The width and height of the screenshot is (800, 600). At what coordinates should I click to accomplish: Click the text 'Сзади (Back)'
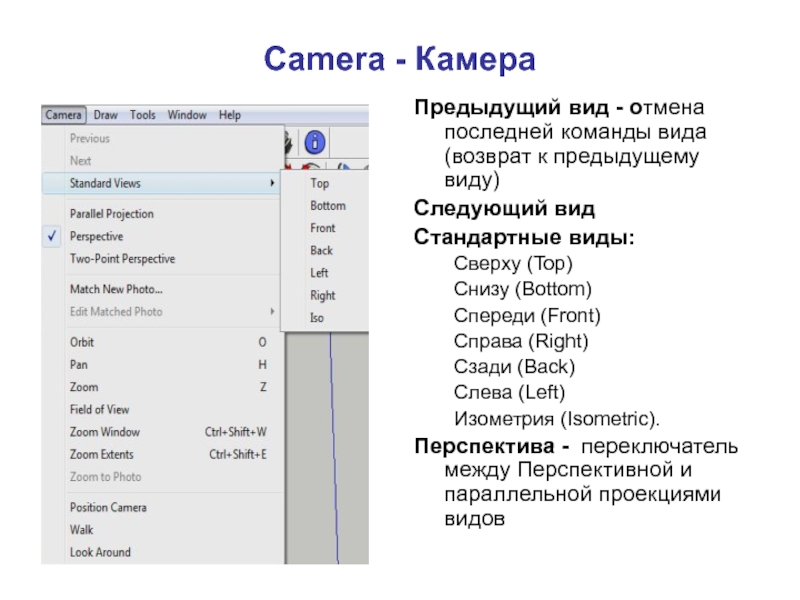click(x=514, y=366)
